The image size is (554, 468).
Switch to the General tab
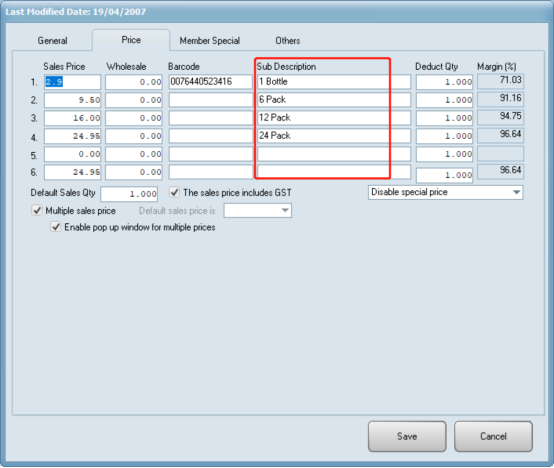point(52,41)
